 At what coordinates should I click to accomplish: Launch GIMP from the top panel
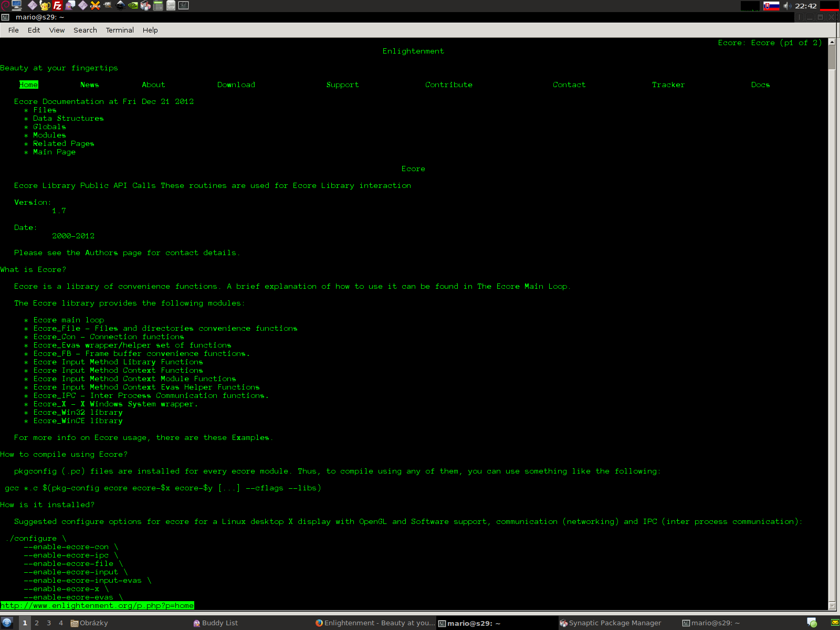coord(108,6)
